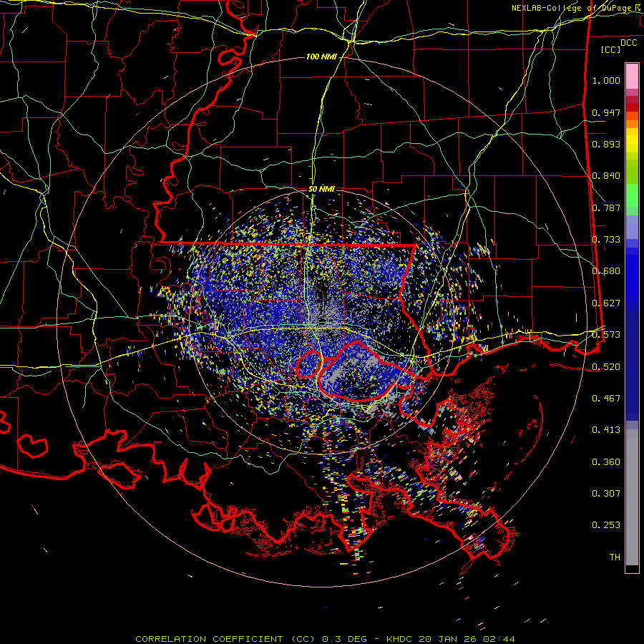Pick the red swatch above 0.947
Screen dimensions: 644x644
(632, 107)
